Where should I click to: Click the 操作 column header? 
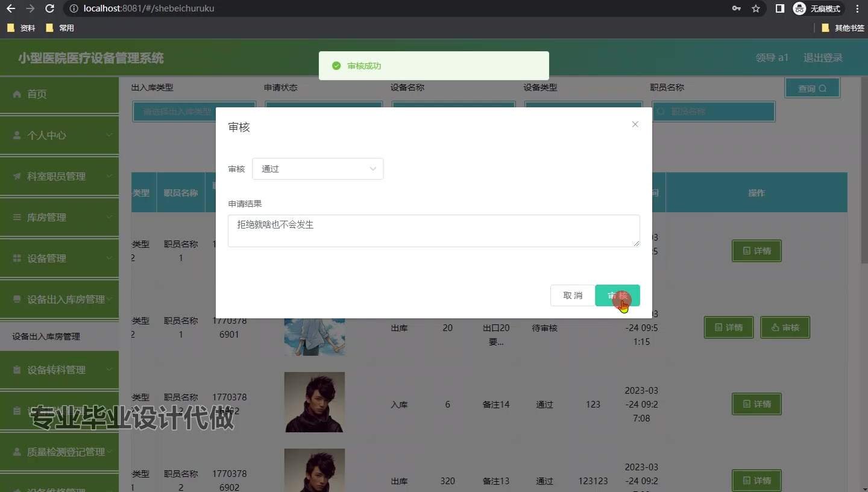coord(756,193)
